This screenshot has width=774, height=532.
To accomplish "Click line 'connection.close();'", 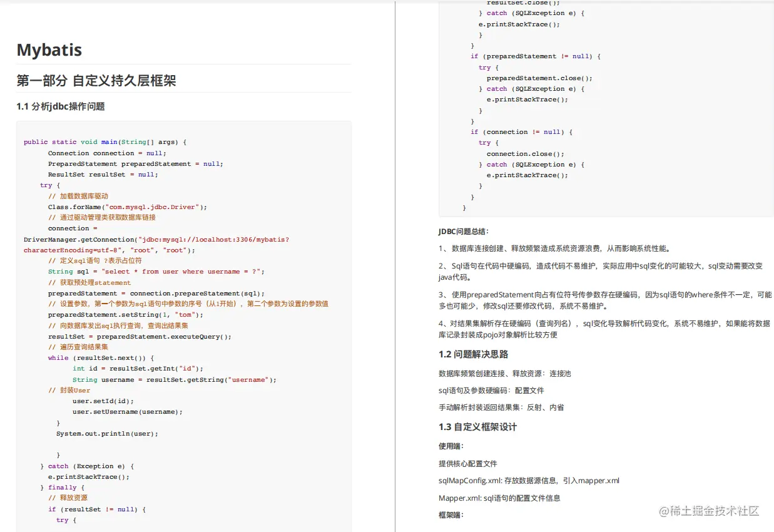I will [526, 154].
